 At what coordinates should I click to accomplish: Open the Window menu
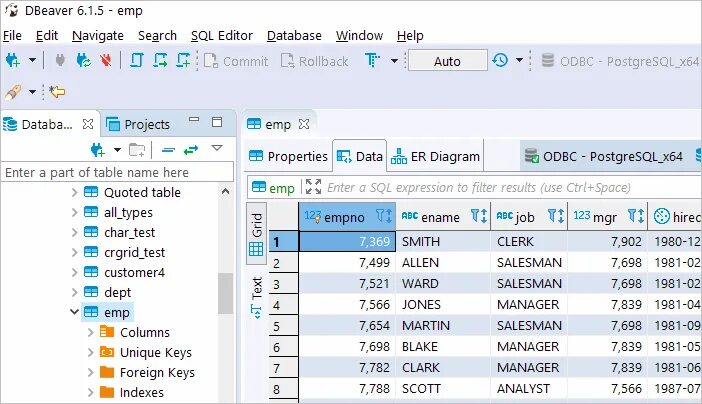(360, 35)
